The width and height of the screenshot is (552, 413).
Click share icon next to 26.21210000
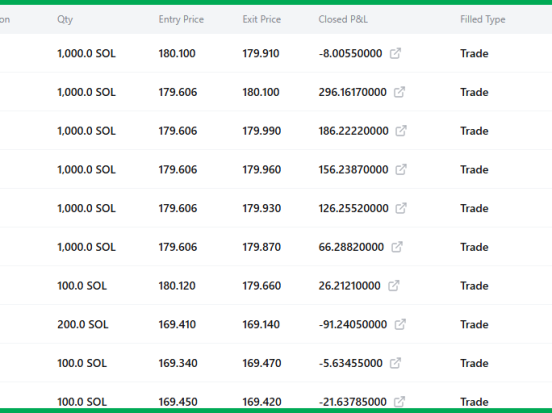pos(394,286)
